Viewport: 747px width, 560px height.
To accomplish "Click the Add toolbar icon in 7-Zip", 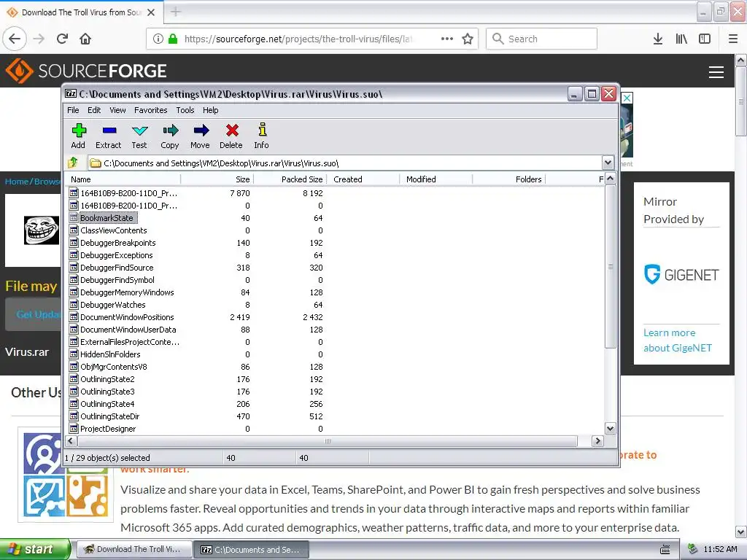I will coord(78,136).
